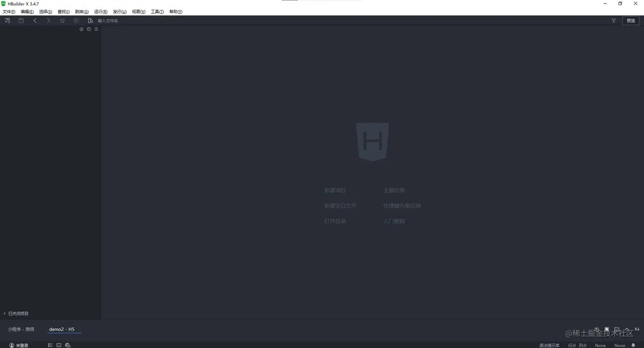Click the 入门教程 link
Screen dimensions: 644x348
[x=394, y=221]
